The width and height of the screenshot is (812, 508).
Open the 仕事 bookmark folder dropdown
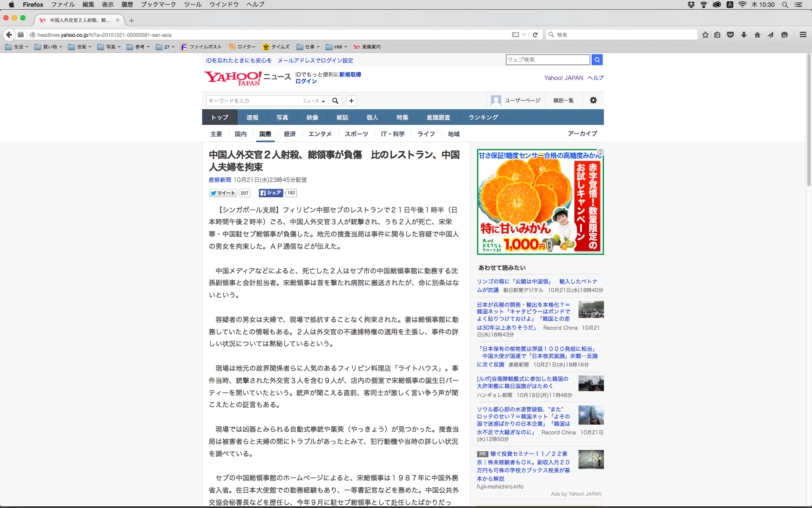tap(308, 47)
